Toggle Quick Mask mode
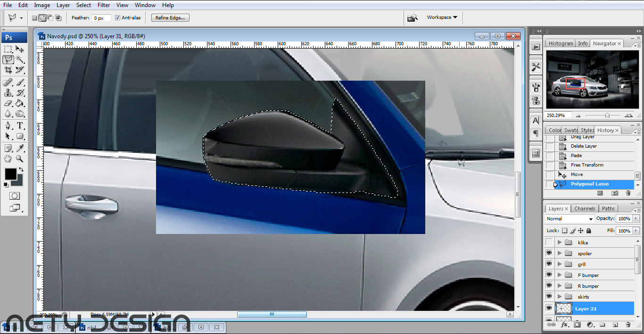This screenshot has height=334, width=644. pyautogui.click(x=15, y=196)
